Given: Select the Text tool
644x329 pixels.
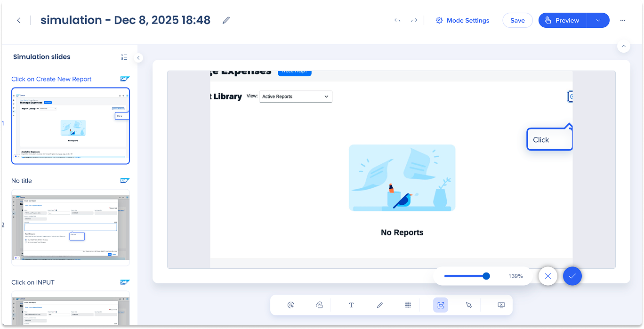Looking at the screenshot, I should [x=351, y=305].
